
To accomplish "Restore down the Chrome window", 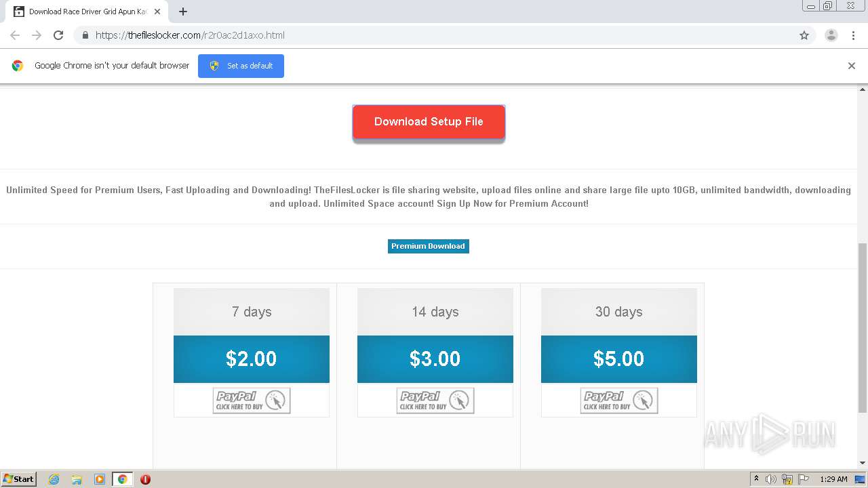I will click(x=827, y=5).
